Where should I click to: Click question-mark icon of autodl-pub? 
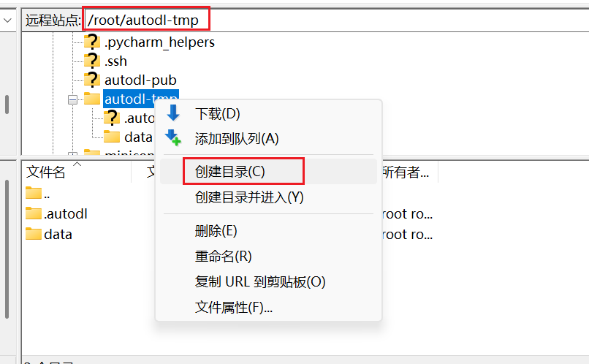tap(92, 80)
